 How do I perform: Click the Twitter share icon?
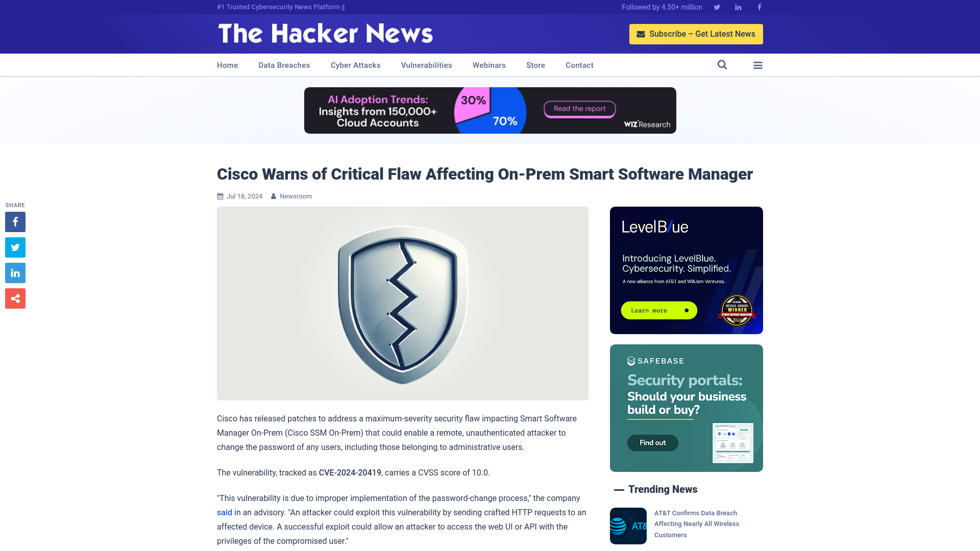pos(15,247)
